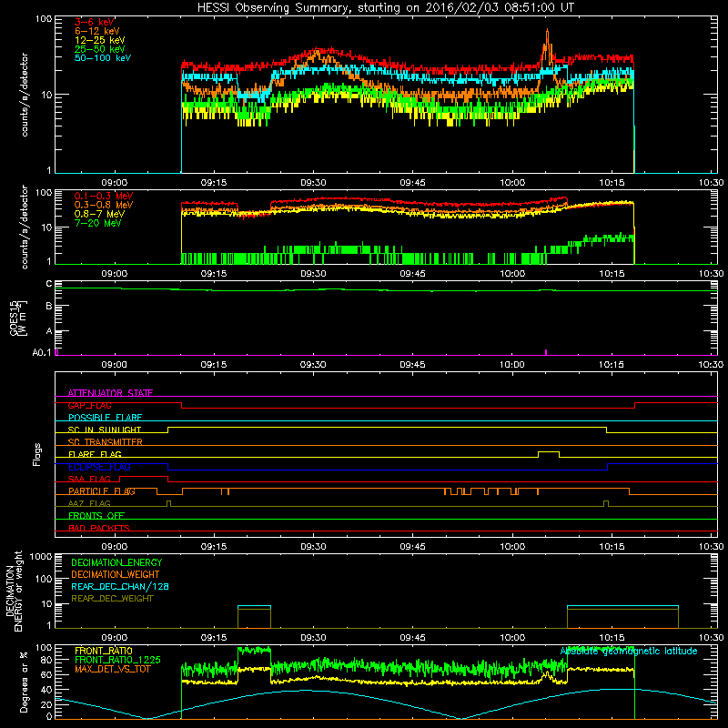Click the first decimation box near 09:20
The height and width of the screenshot is (728, 728).
(x=254, y=617)
